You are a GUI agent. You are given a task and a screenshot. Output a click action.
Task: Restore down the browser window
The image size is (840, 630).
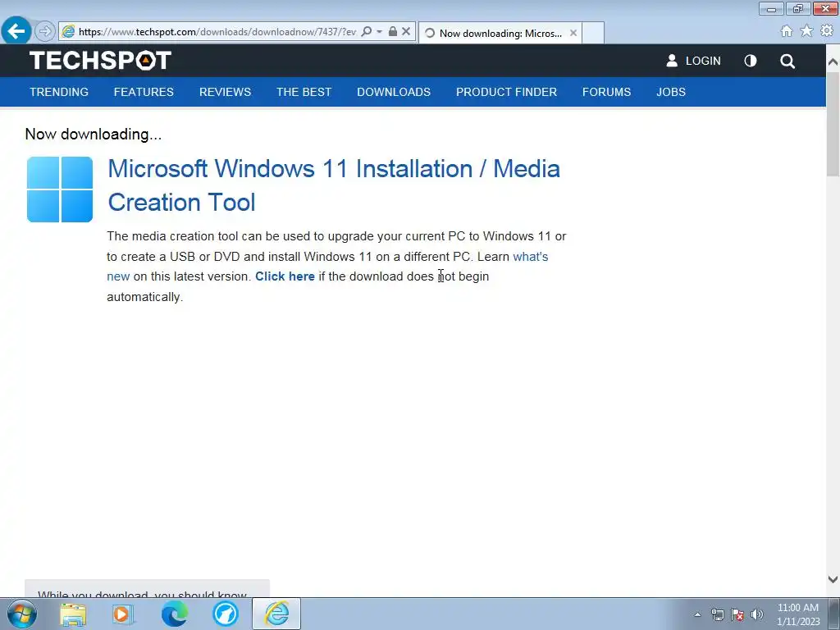(x=798, y=8)
